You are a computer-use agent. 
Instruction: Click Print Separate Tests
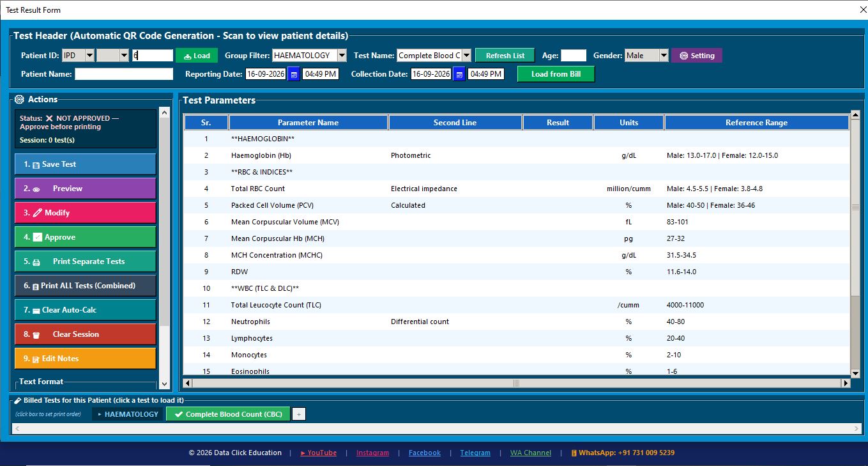(x=85, y=261)
